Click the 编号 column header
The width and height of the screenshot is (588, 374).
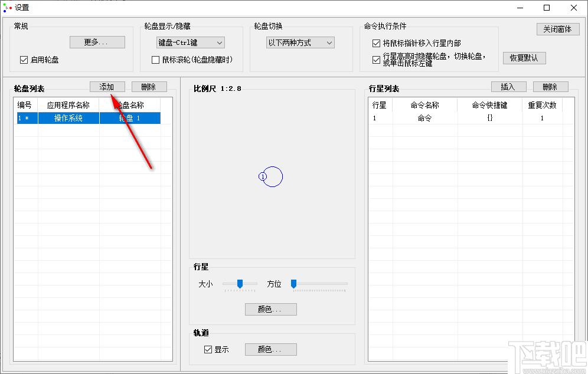pos(25,105)
